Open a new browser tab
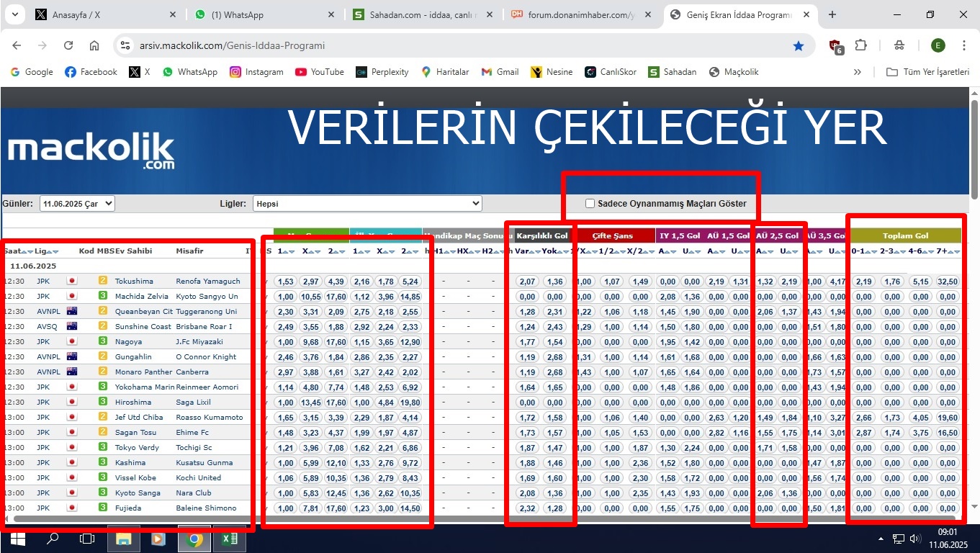This screenshot has height=553, width=980. point(832,14)
